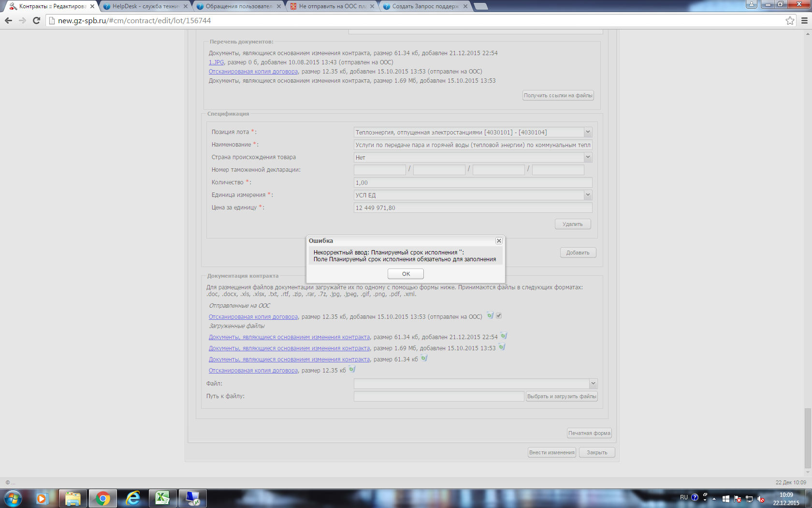Click the 'Путь к файлу' input field
The image size is (812, 508).
(439, 396)
